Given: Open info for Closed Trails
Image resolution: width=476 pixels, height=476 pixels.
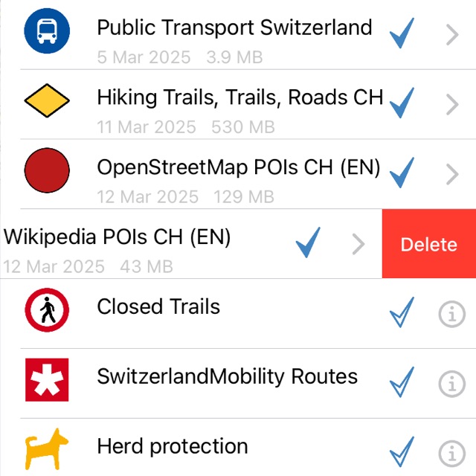Looking at the screenshot, I should click(451, 315).
